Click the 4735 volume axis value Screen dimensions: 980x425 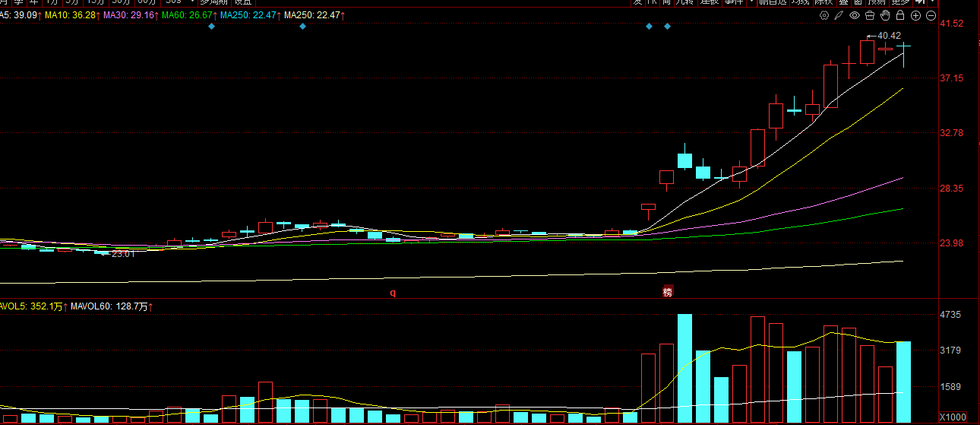(x=950, y=315)
